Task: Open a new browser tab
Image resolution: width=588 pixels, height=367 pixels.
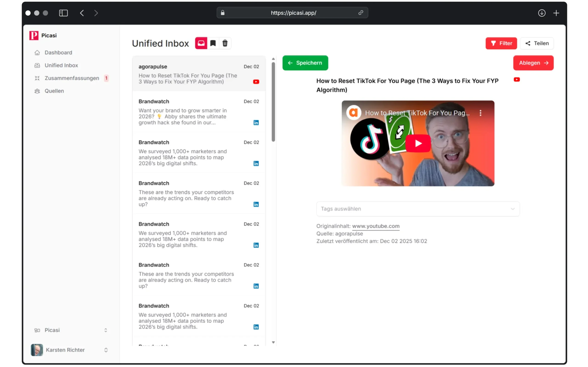Action: [556, 13]
